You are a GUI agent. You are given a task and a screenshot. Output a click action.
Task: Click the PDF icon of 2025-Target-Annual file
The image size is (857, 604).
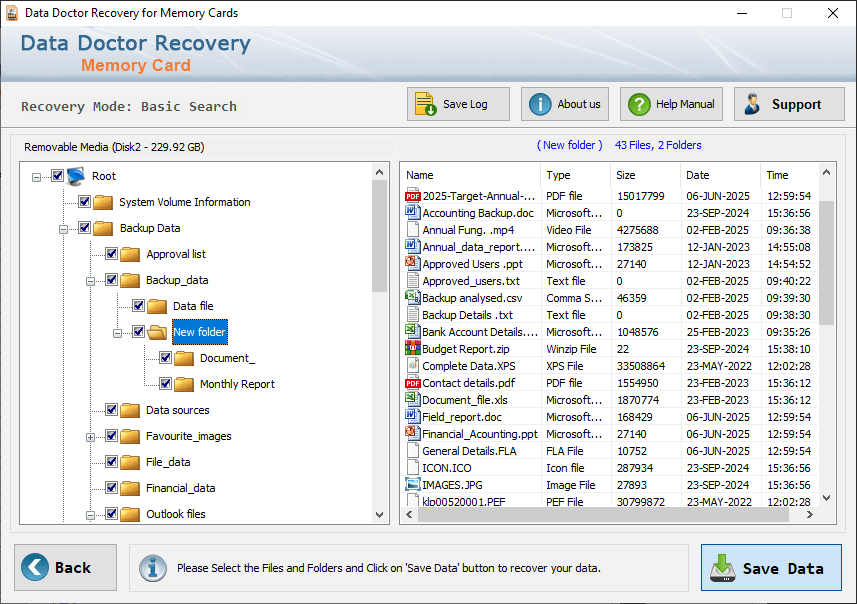click(x=413, y=196)
